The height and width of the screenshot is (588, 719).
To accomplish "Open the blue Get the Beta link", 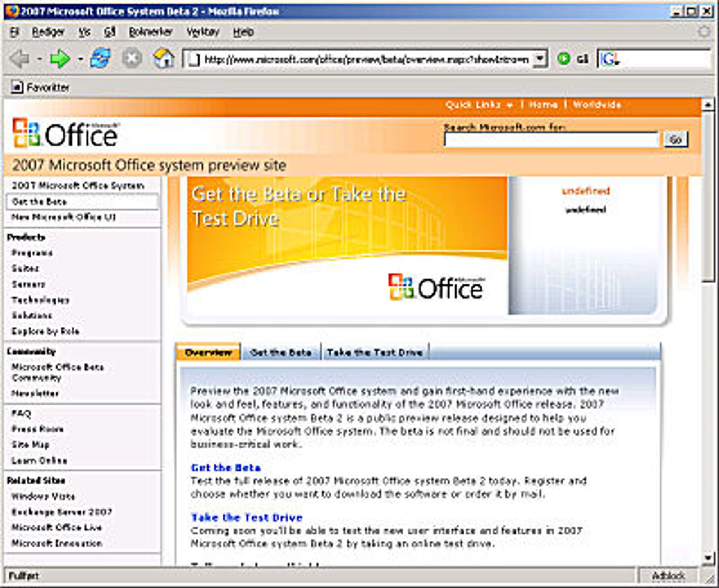I will 226,468.
